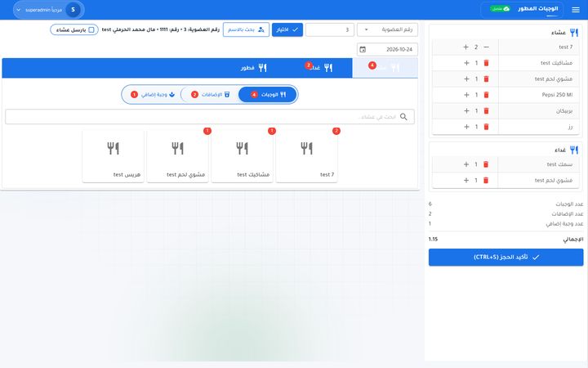Click the member name مال محمد الحرملي
The height and width of the screenshot is (368, 588).
[x=133, y=29]
